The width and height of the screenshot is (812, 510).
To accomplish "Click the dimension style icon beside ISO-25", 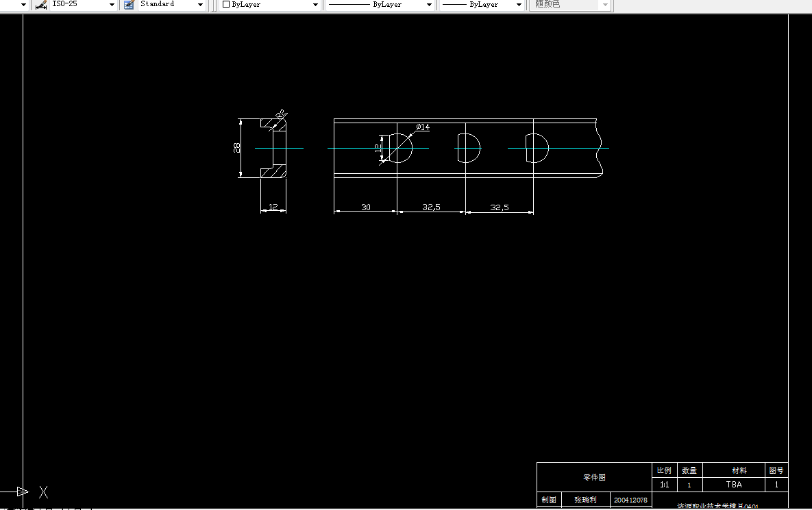I will 41,5.
